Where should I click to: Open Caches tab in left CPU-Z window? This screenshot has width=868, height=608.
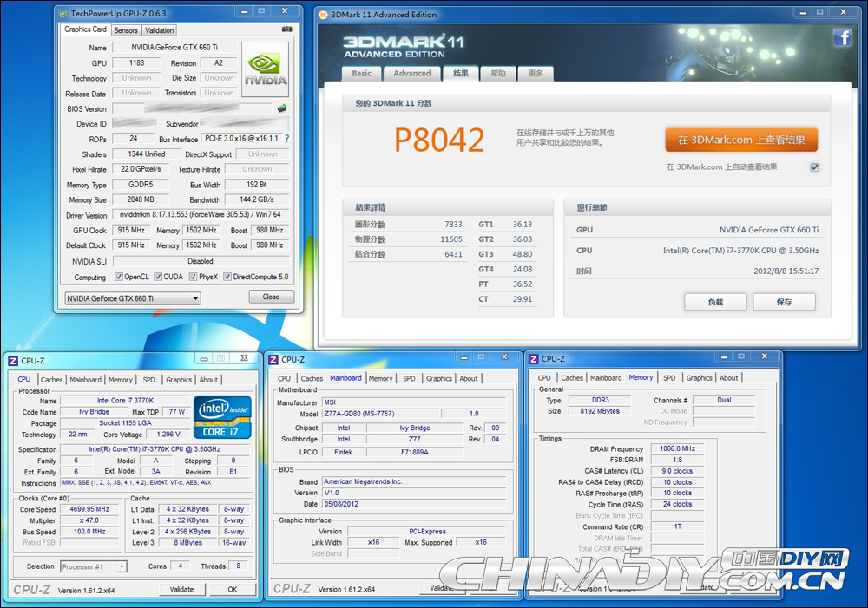pos(51,380)
